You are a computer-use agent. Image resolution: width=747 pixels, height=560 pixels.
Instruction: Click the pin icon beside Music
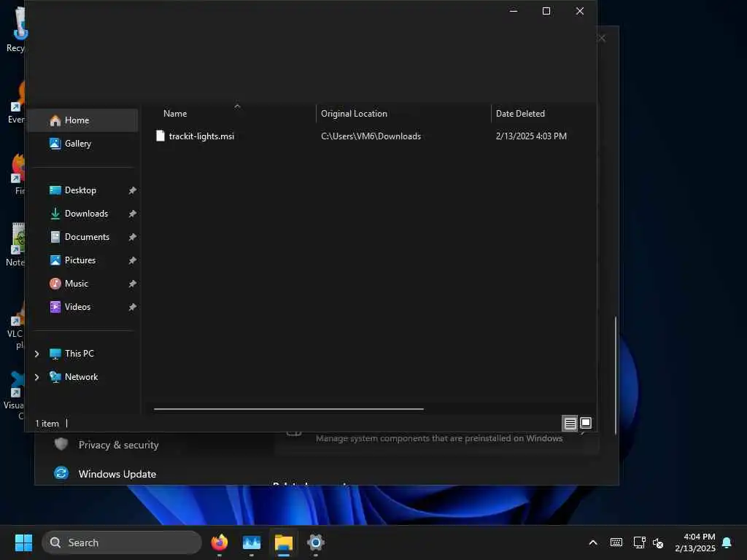133,284
